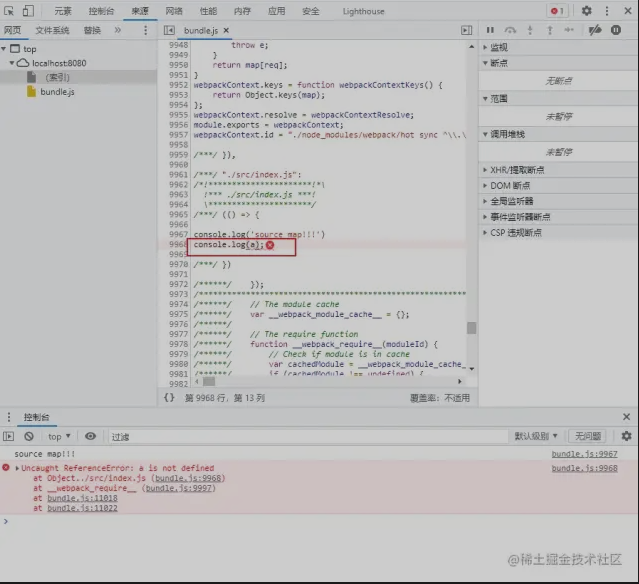Image resolution: width=639 pixels, height=584 pixels.
Task: Switch to the 应用 Application tab
Action: coord(277,11)
